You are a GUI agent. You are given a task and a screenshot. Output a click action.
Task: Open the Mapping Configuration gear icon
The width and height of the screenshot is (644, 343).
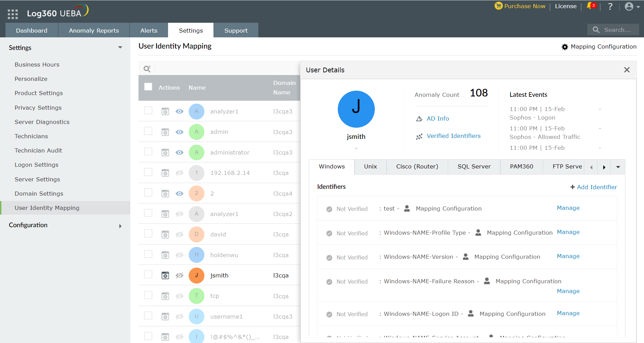click(x=565, y=47)
